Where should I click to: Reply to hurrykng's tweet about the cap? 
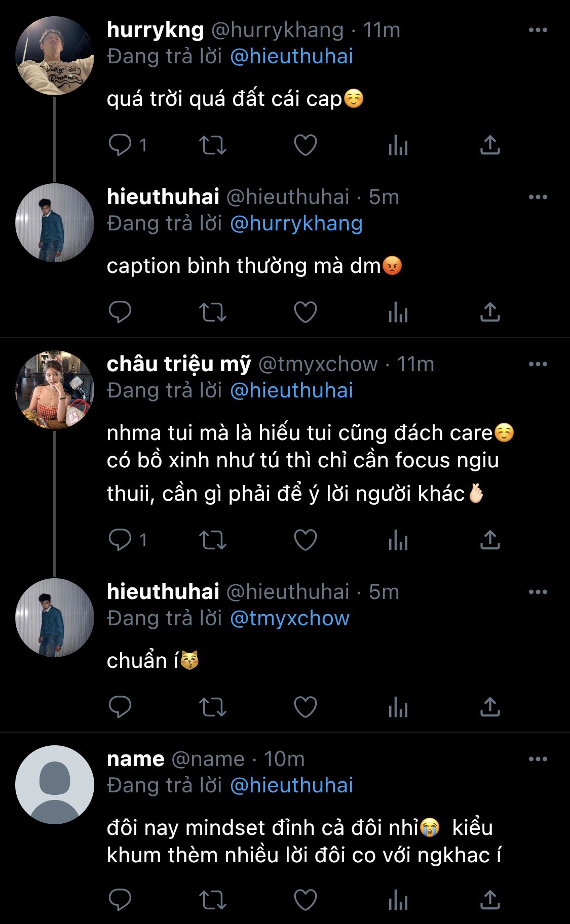tap(120, 145)
